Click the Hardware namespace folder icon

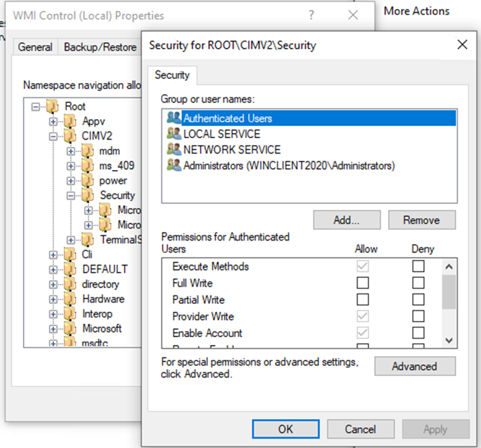tap(71, 299)
